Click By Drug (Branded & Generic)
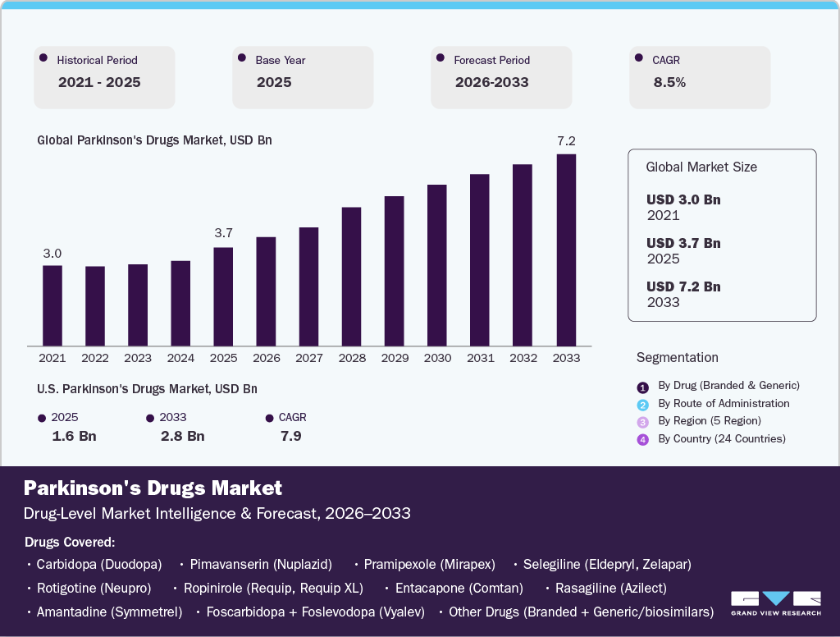This screenshot has height=637, width=840. pyautogui.click(x=728, y=386)
